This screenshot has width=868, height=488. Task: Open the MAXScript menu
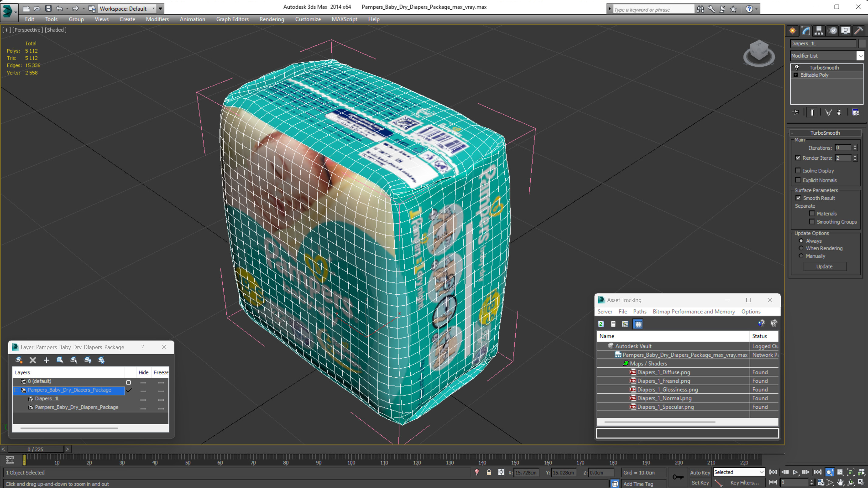pyautogui.click(x=344, y=19)
